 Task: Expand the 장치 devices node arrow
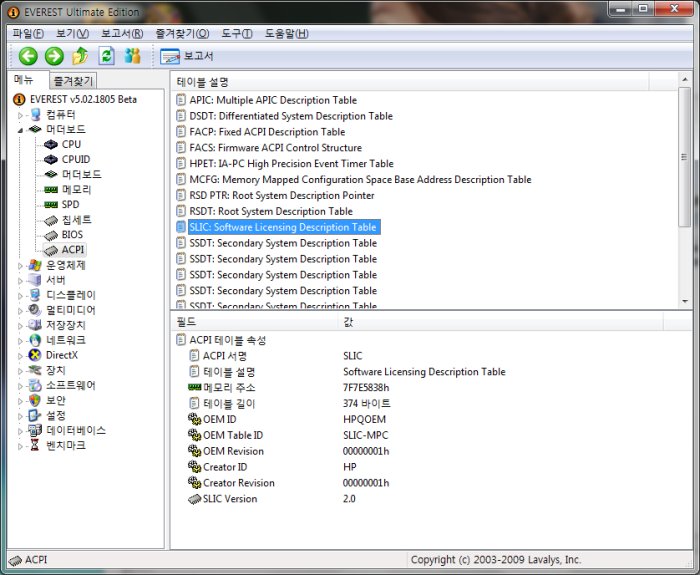20,371
